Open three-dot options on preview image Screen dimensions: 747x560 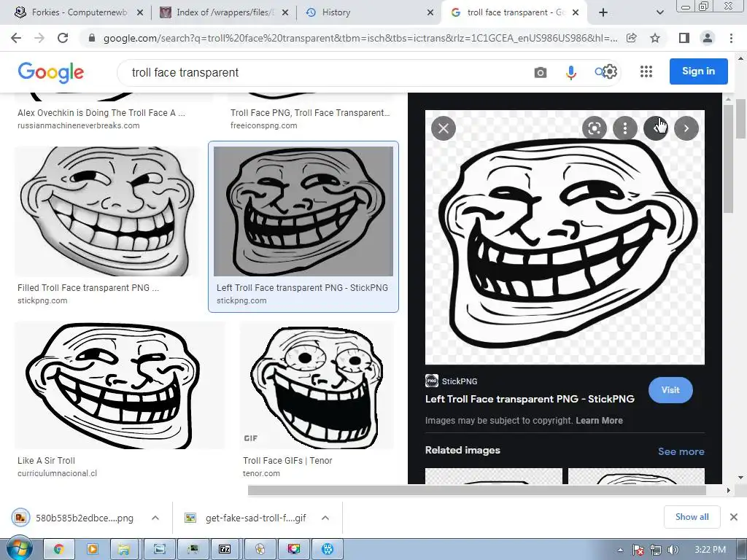pos(625,128)
